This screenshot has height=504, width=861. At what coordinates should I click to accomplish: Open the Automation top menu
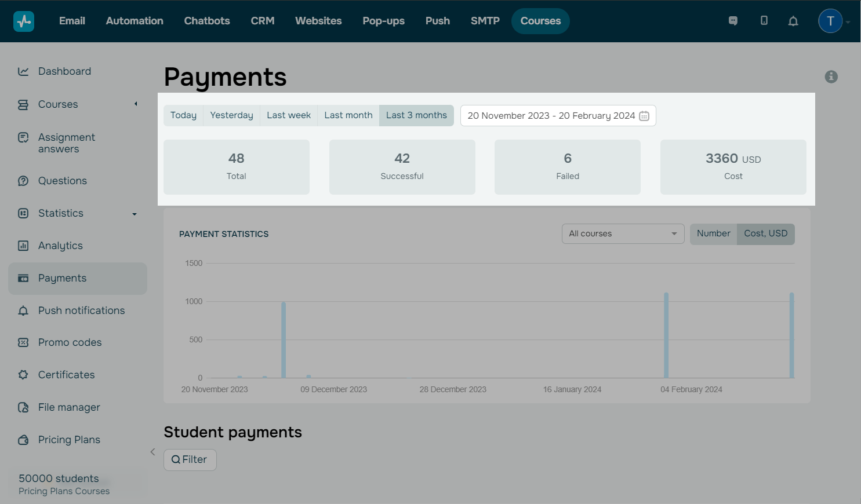click(x=135, y=21)
